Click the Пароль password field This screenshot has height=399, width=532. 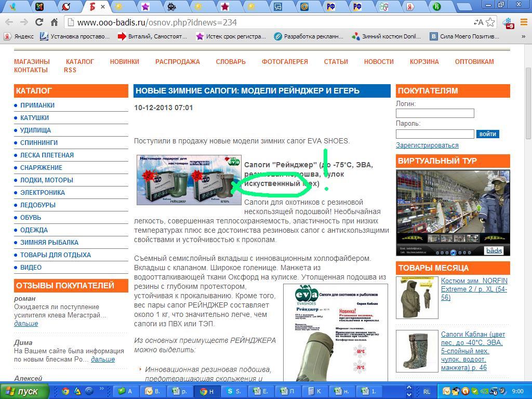coord(435,134)
